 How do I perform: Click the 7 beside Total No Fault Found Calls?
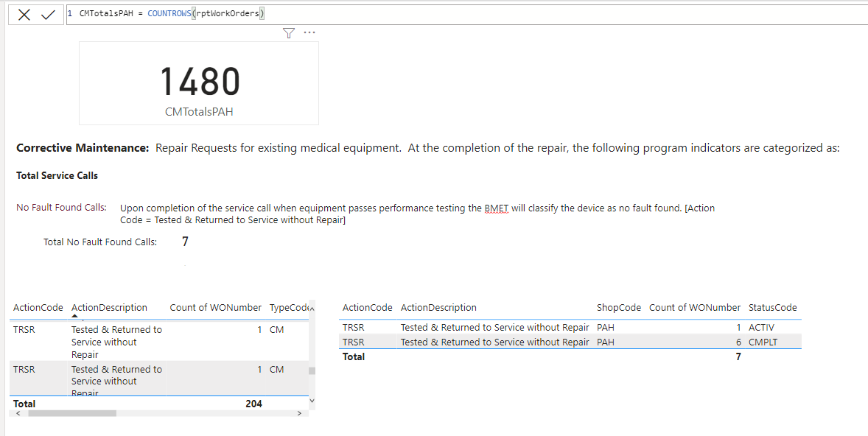tap(185, 242)
